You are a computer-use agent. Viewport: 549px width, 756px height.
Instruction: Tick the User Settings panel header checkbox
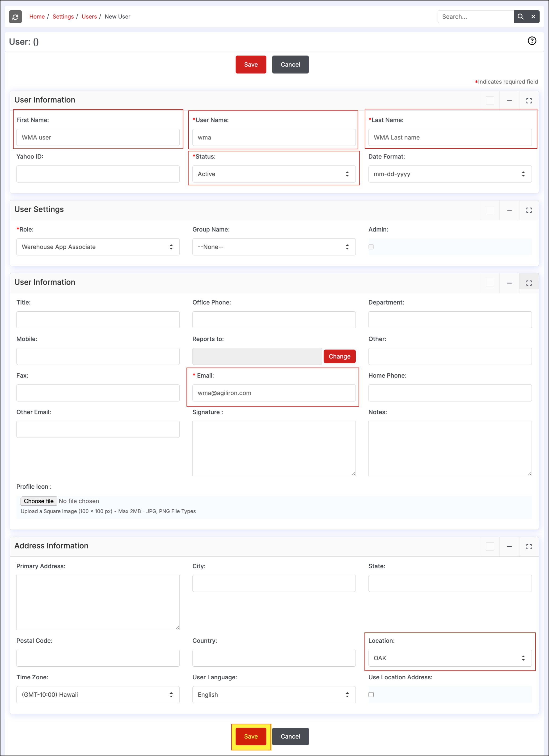pyautogui.click(x=490, y=210)
